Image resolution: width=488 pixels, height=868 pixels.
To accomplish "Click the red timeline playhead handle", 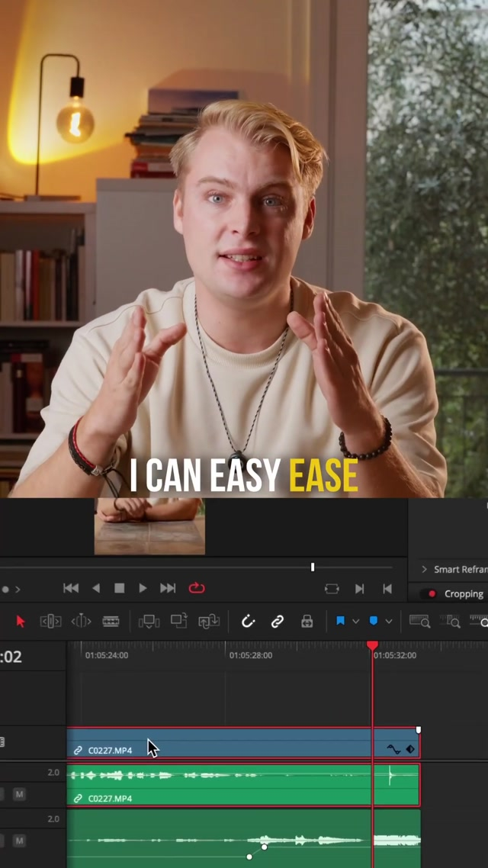I will 372,645.
